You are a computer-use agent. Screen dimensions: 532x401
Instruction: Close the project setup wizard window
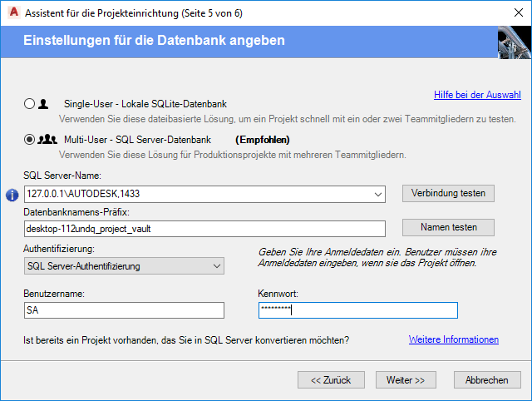click(x=519, y=13)
